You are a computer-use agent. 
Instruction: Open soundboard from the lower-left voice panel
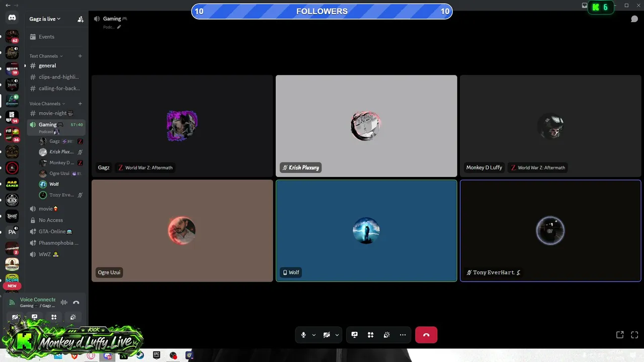(73, 317)
